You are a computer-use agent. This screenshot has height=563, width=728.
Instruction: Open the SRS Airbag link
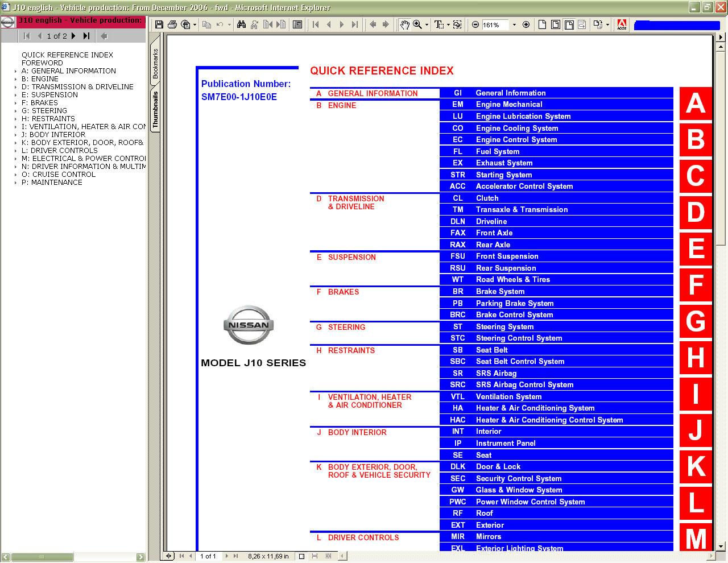pyautogui.click(x=496, y=373)
